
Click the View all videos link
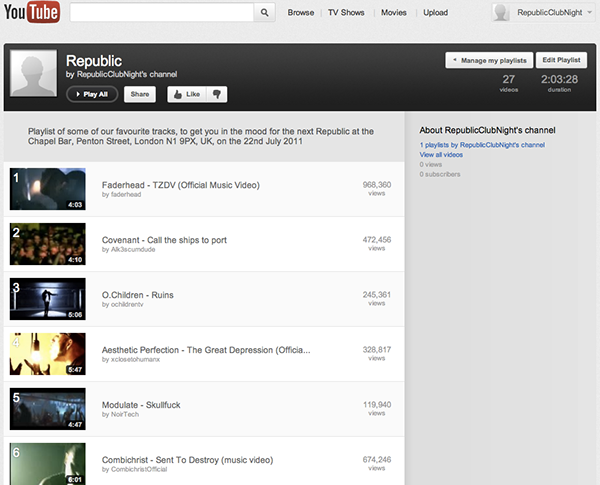(441, 155)
